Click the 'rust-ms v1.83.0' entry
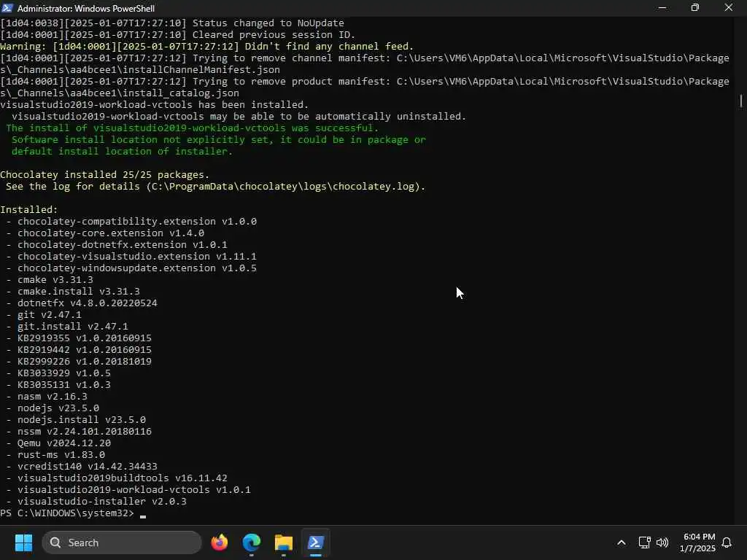The image size is (747, 560). click(61, 455)
